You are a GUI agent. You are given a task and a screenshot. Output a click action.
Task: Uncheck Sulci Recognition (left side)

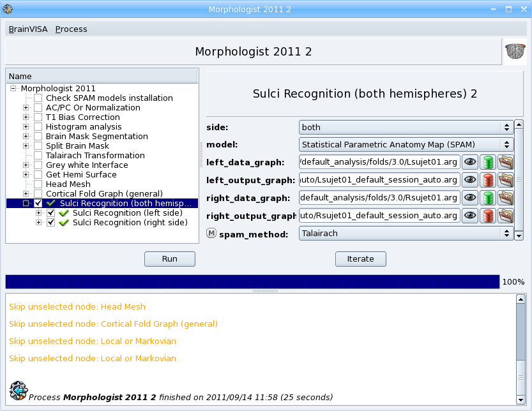point(50,213)
